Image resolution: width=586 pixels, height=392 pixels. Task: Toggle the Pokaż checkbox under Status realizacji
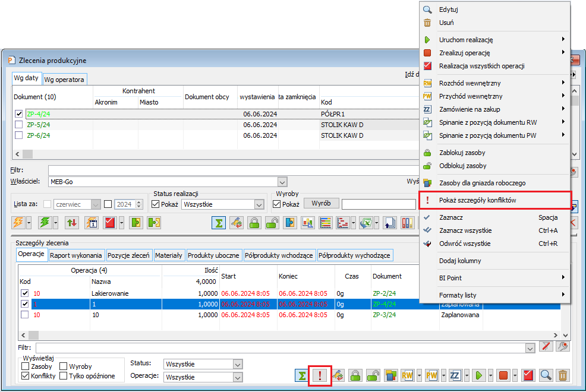tap(156, 204)
